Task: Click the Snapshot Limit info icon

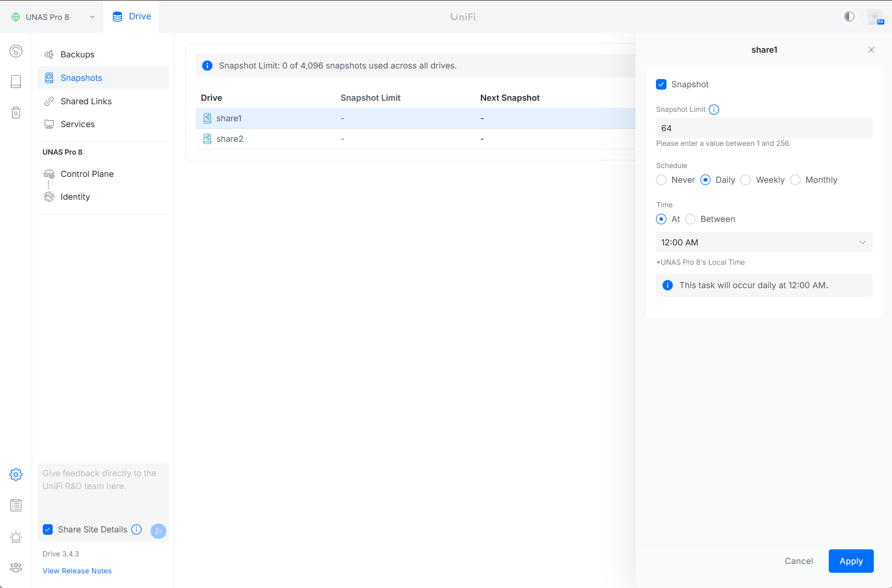Action: click(713, 110)
